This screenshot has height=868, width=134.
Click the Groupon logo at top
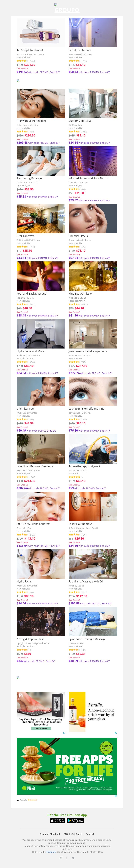[67, 10]
